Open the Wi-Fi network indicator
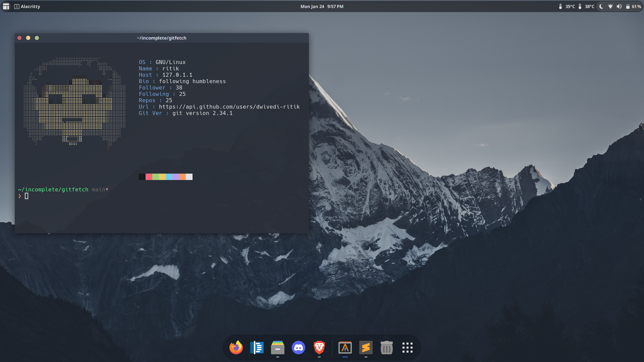The height and width of the screenshot is (362, 644). tap(610, 6)
